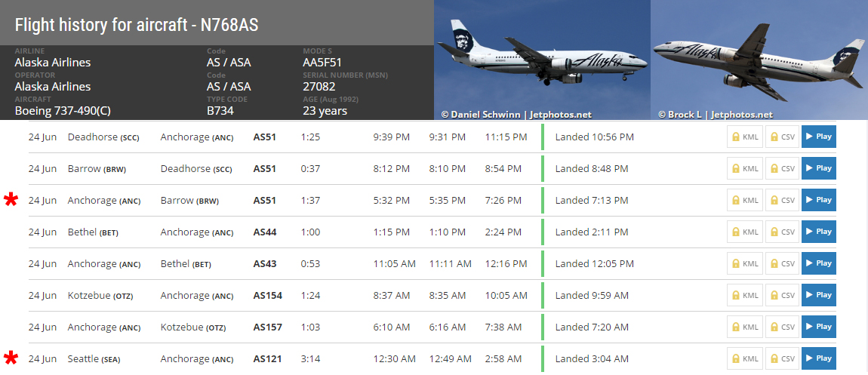Image resolution: width=868 pixels, height=375 pixels.
Task: Open flight number AS121 link
Action: pyautogui.click(x=267, y=359)
